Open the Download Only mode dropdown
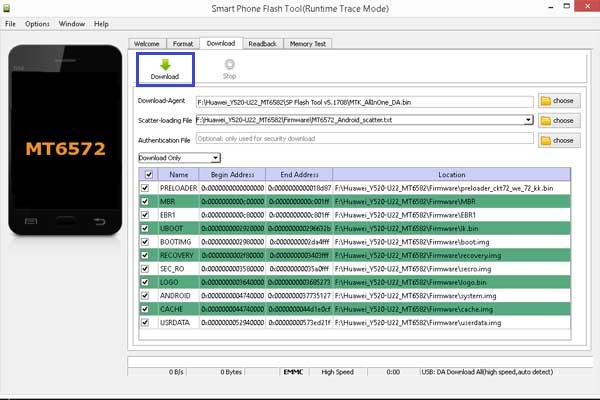Image resolution: width=600 pixels, height=400 pixels. pyautogui.click(x=179, y=158)
